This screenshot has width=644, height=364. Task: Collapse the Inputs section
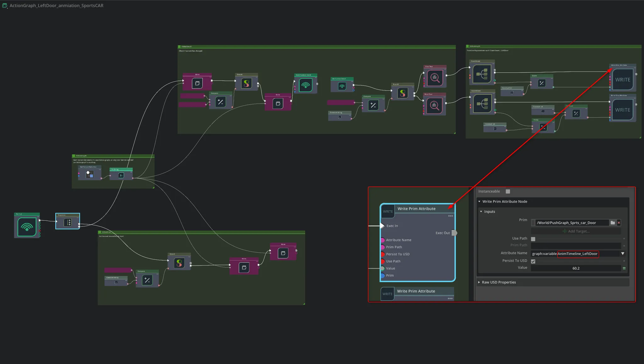[481, 212]
